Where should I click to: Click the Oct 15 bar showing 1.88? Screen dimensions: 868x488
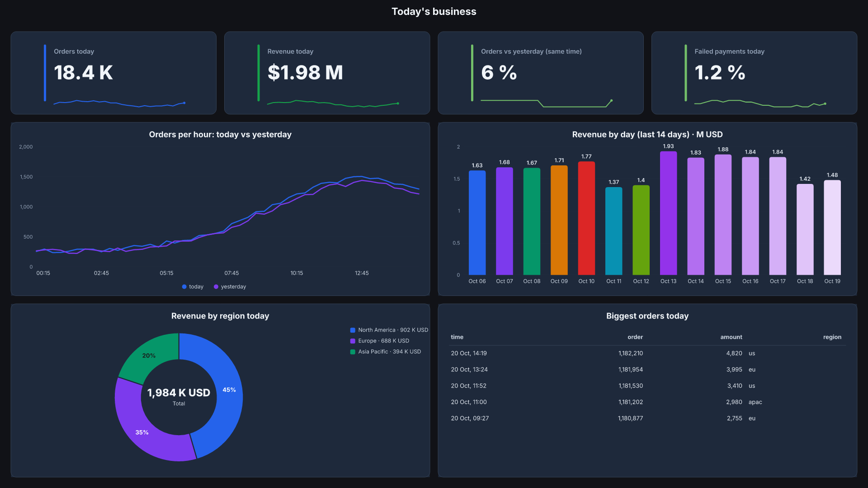[x=723, y=215]
